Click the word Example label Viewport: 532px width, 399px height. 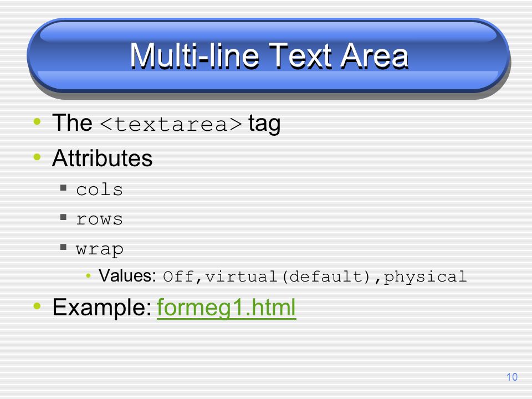pos(102,308)
